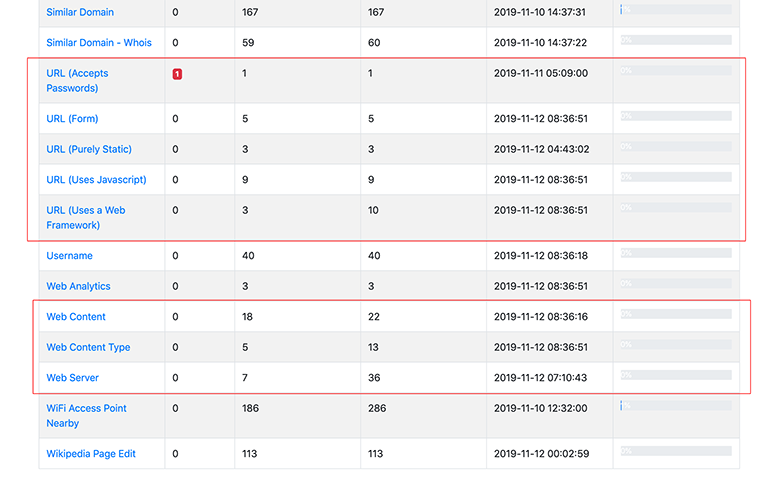Viewport: 768px width, 497px height.
Task: Click WiFi Access Point Nearby progress bar
Action: pos(676,406)
